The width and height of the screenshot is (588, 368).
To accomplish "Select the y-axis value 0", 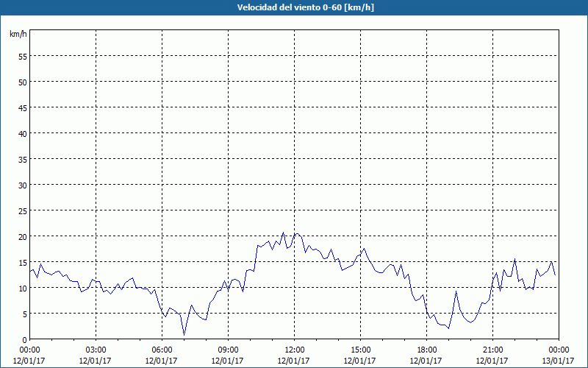I will [25, 340].
